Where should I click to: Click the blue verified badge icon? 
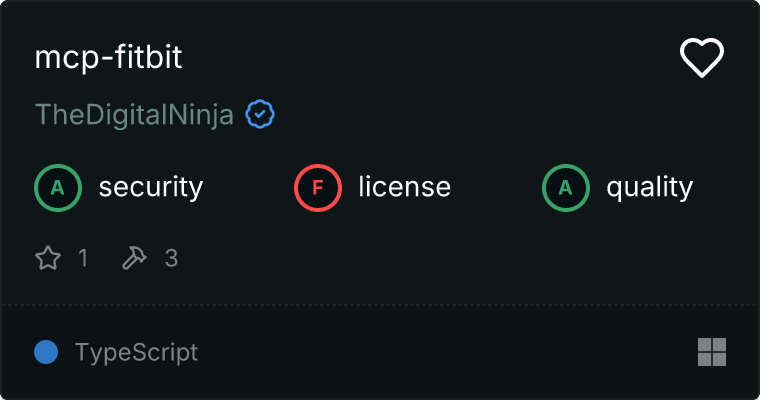coord(260,115)
